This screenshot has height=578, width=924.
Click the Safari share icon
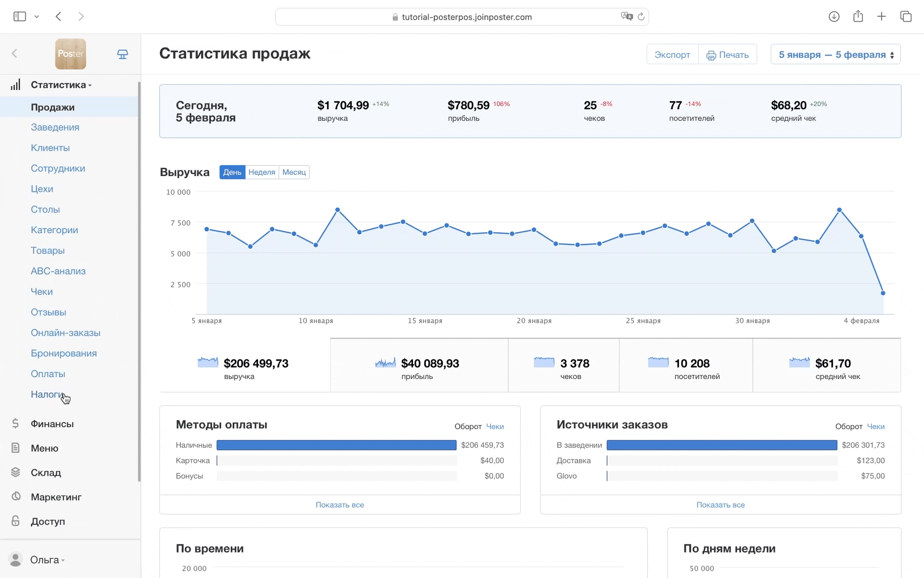[858, 17]
